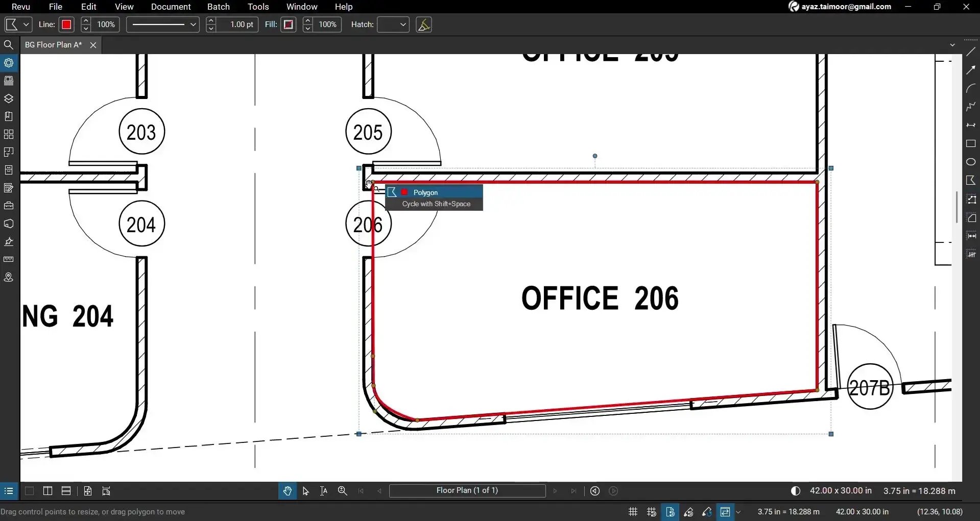980x521 pixels.
Task: Open the Document menu
Action: (170, 7)
